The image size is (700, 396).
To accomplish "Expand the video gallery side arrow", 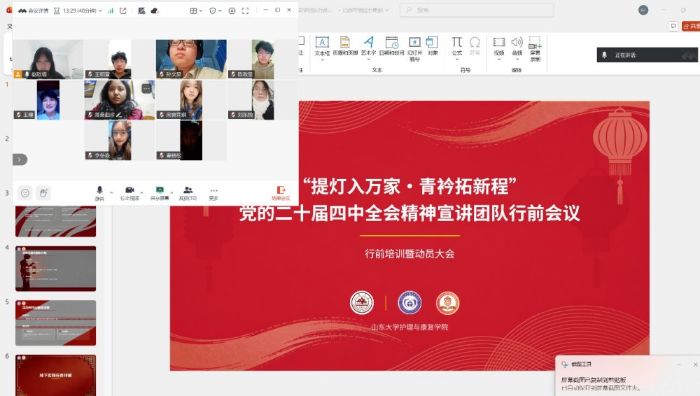I will click(20, 159).
